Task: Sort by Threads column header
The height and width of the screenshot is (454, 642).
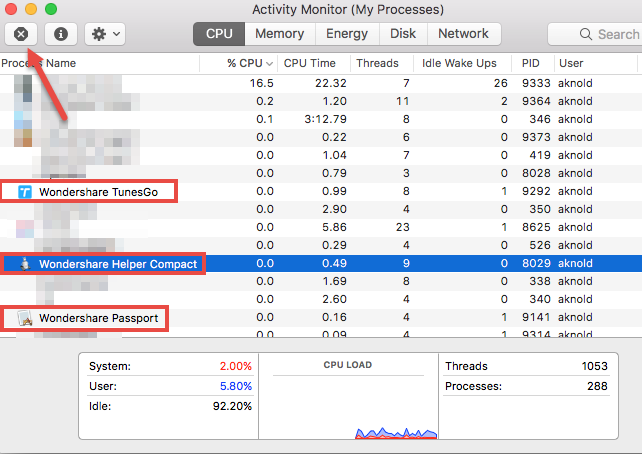Action: [382, 63]
